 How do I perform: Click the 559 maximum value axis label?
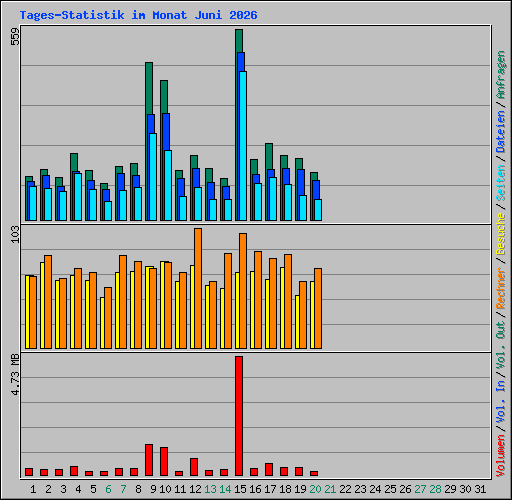point(15,36)
